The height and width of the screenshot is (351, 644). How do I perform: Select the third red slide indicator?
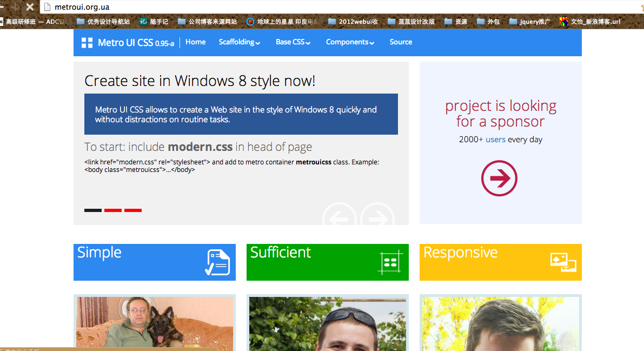133,210
